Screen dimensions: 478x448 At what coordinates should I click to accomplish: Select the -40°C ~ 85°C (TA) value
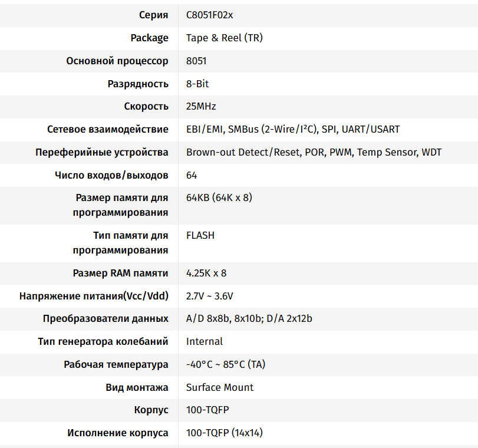tap(226, 364)
